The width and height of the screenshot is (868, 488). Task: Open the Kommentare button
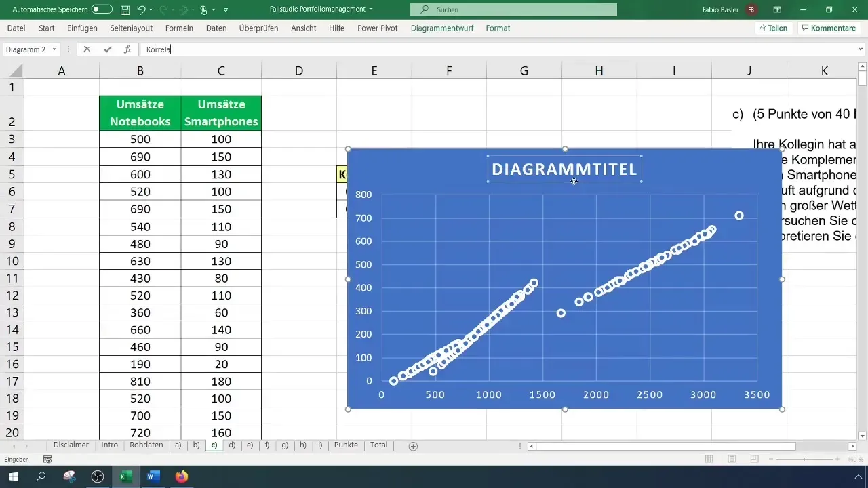click(828, 28)
